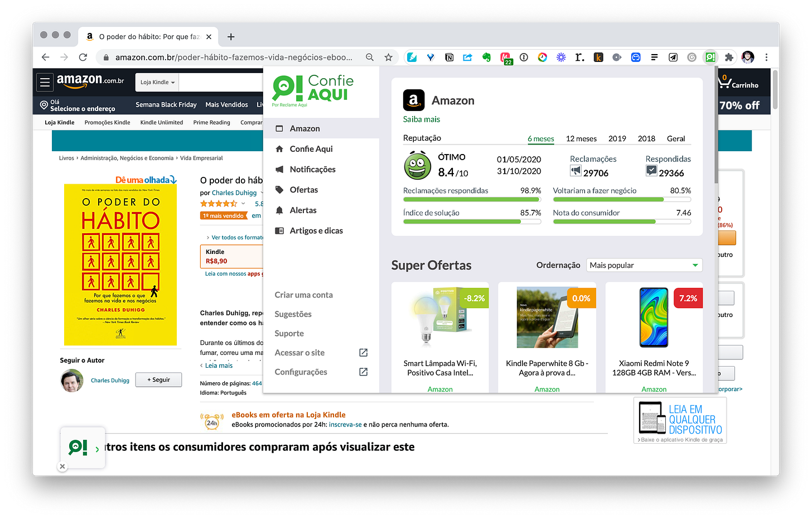Open Artigos e dicas in sidebar

(x=321, y=230)
